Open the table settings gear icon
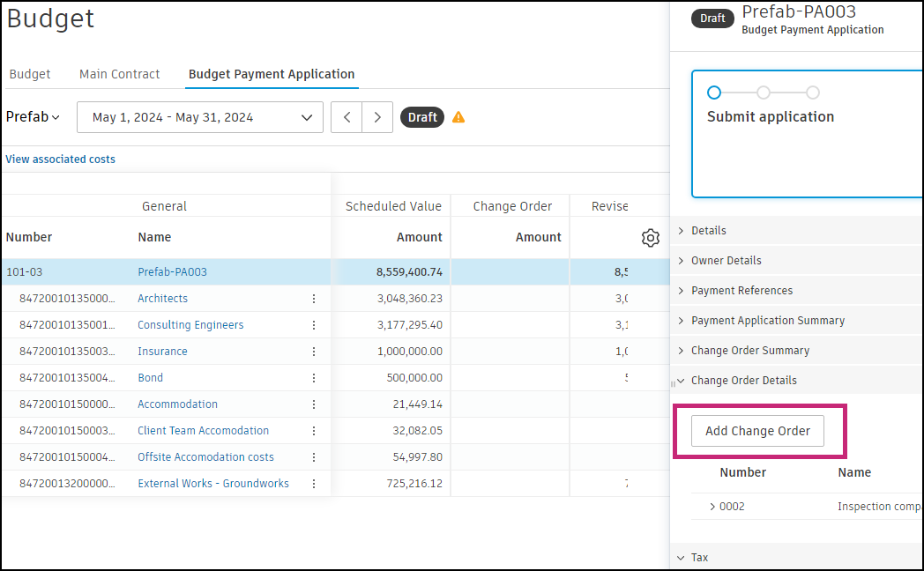924x571 pixels. (651, 238)
